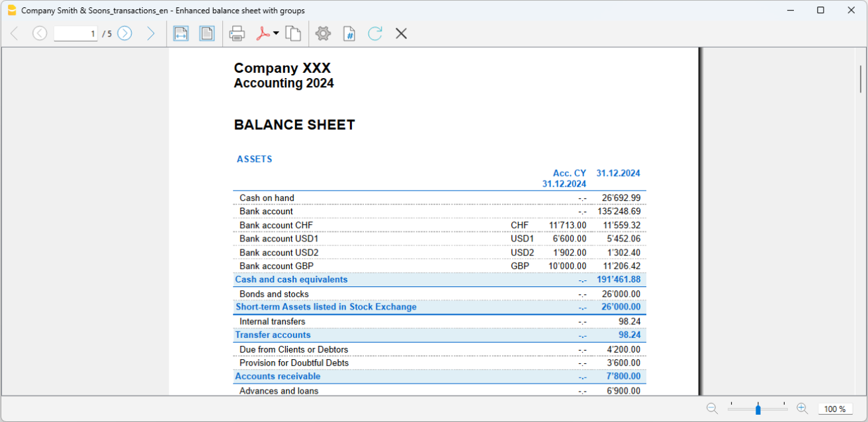Go to next page circle arrow
Screen dimensions: 868x422
(124, 33)
